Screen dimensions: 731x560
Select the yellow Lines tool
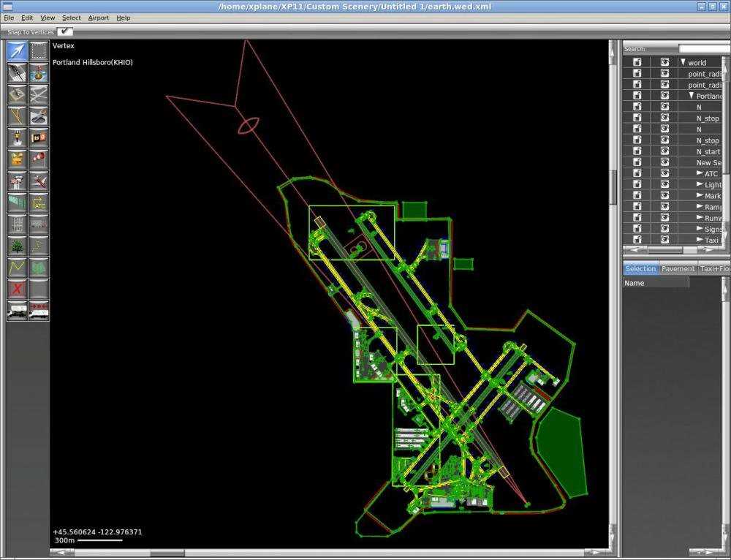(x=17, y=268)
